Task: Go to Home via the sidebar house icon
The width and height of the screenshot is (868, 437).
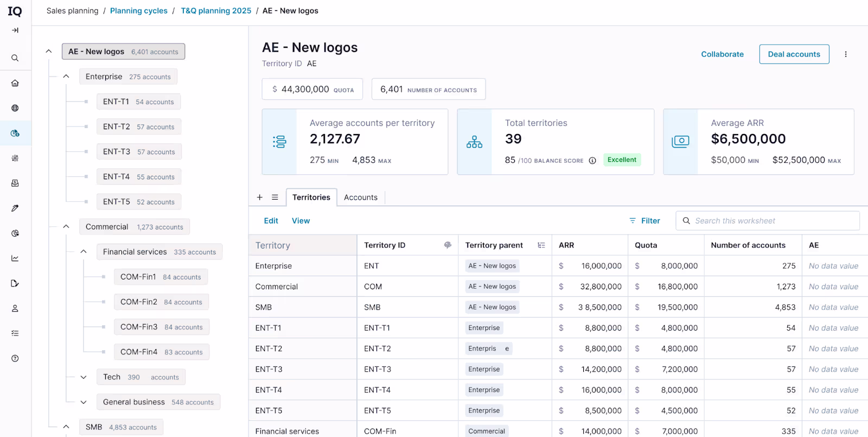Action: click(15, 83)
